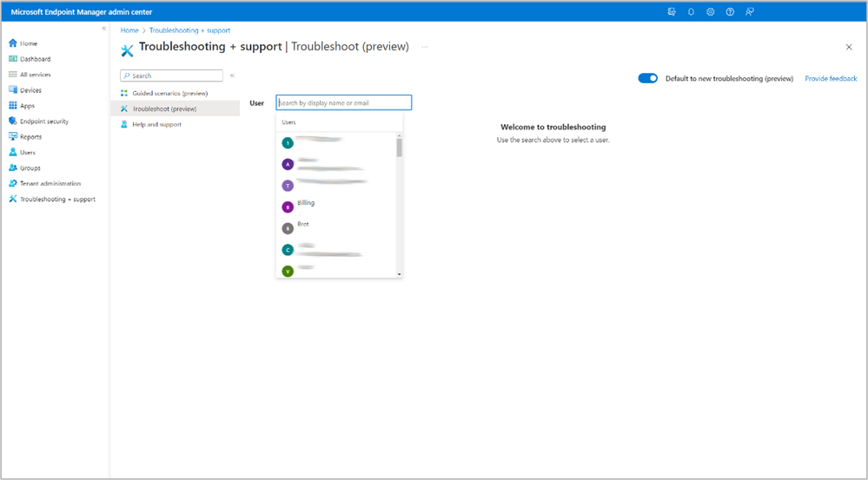This screenshot has width=868, height=480.
Task: Toggle Default to new troubleshooting switch
Action: point(647,78)
